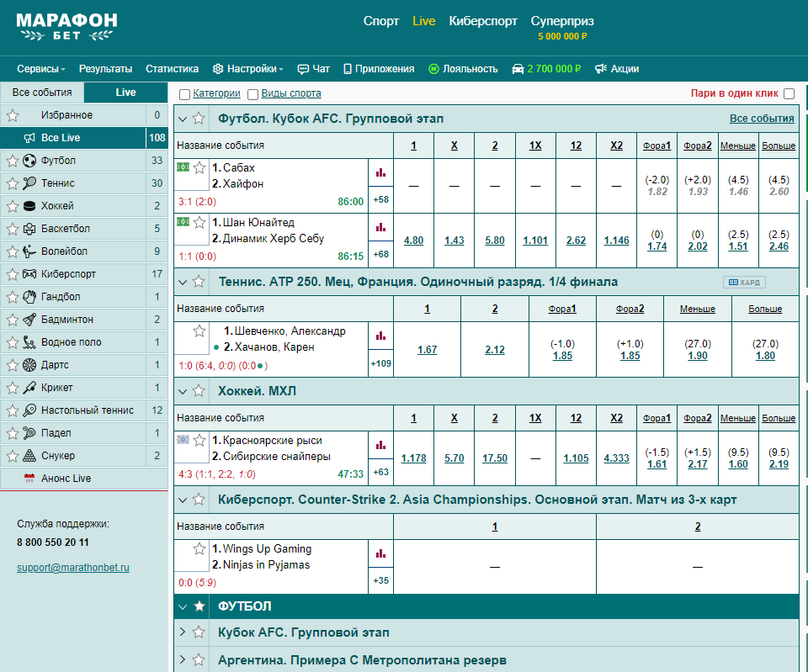The height and width of the screenshot is (672, 808).
Task: Toggle favorite star for Шан Юнайтед match
Action: pyautogui.click(x=199, y=222)
